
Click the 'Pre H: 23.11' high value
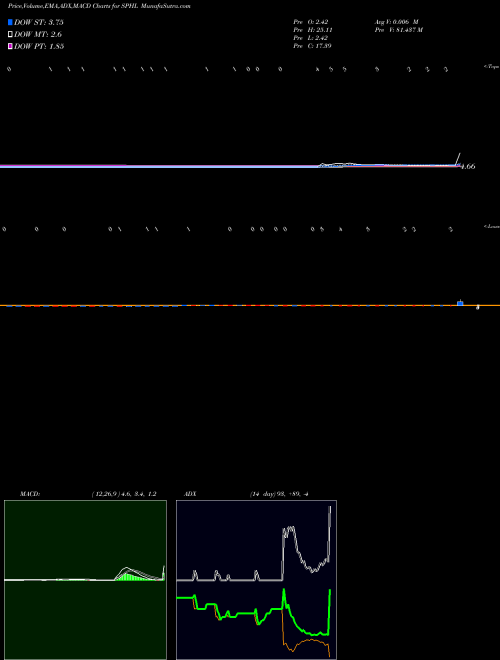tap(313, 30)
